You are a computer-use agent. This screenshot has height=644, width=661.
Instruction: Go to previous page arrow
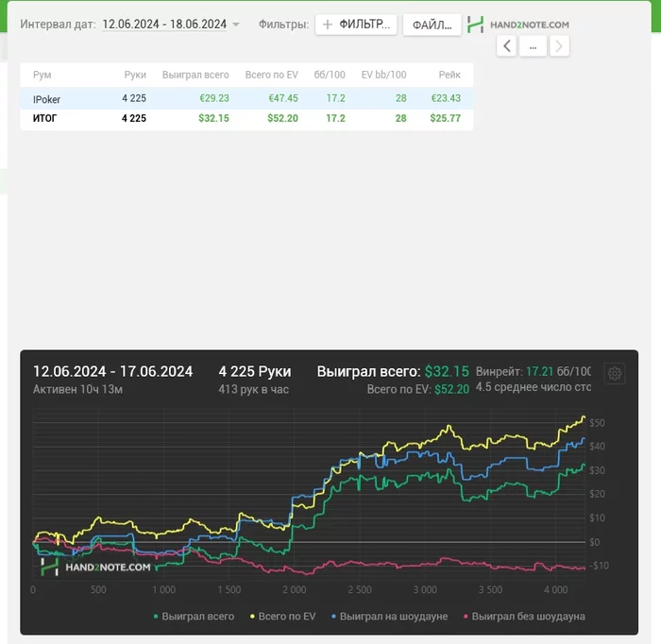(x=506, y=46)
